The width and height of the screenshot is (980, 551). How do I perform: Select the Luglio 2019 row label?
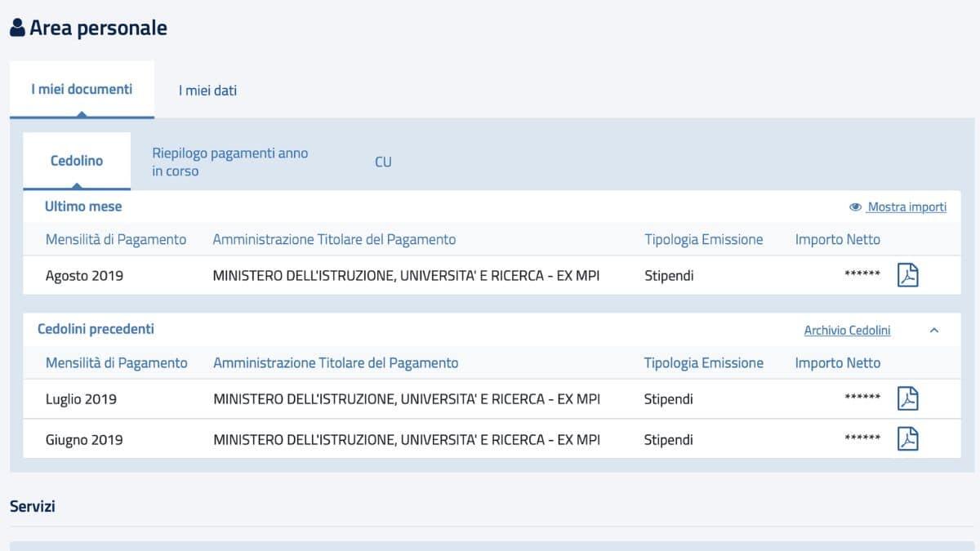click(x=81, y=399)
